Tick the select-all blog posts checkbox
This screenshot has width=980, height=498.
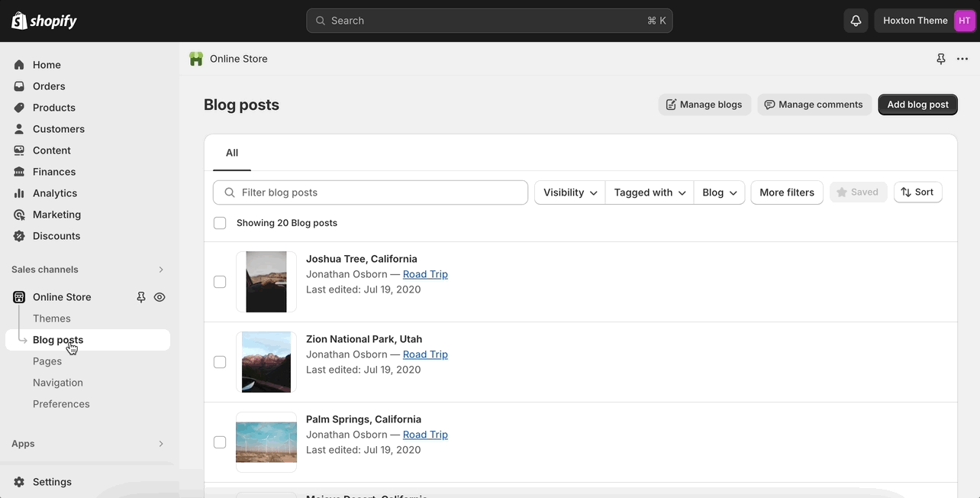220,223
